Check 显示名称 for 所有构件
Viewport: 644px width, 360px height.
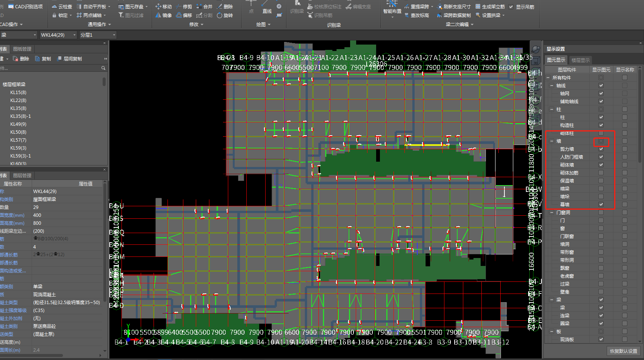[625, 77]
